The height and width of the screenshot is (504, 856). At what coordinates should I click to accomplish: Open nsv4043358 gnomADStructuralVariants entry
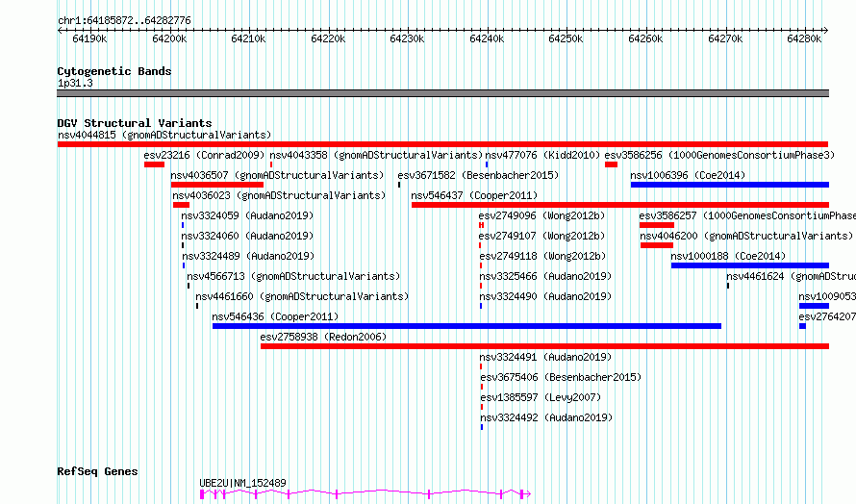(376, 155)
